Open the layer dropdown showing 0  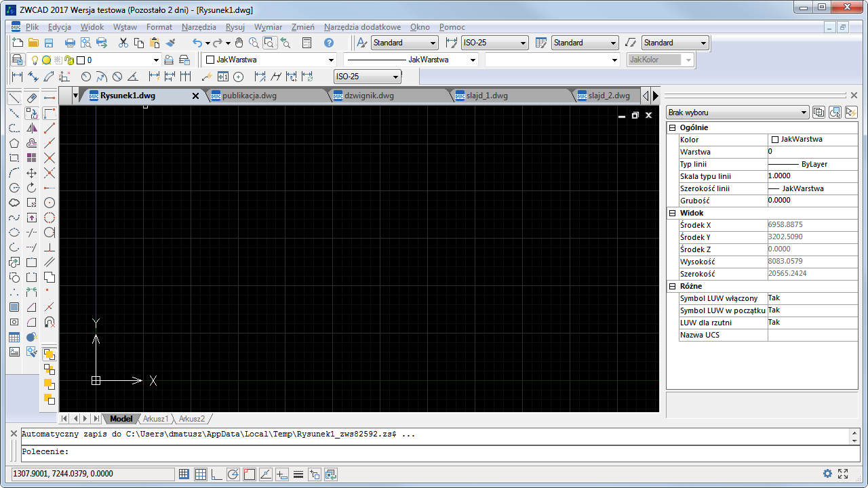pos(94,60)
